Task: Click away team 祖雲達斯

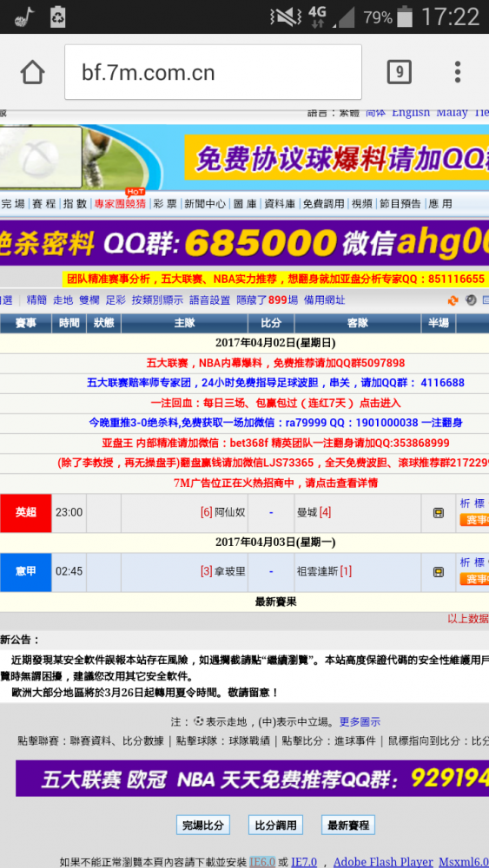Action: click(x=317, y=571)
